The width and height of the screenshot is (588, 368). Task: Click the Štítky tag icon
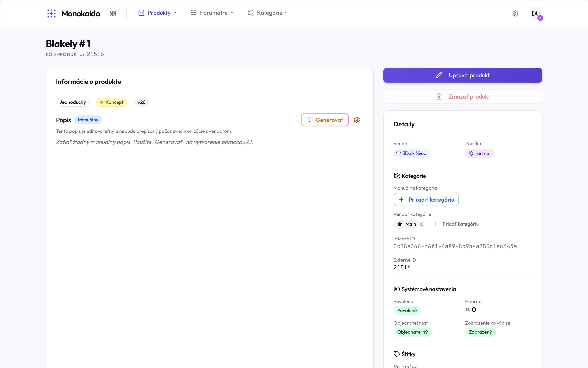pos(396,354)
